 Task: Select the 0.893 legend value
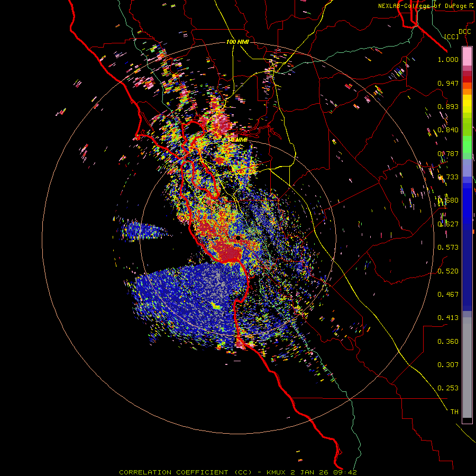pos(448,106)
